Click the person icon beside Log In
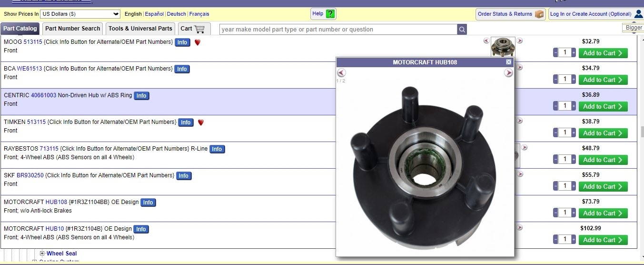Viewport: 644px width, 265px height. tap(639, 14)
